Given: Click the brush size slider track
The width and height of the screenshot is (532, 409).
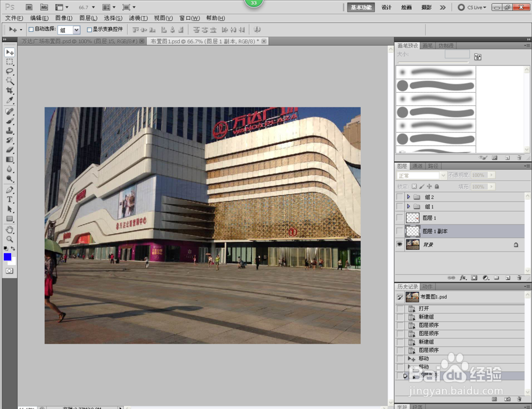Looking at the screenshot, I should pyautogui.click(x=433, y=62).
